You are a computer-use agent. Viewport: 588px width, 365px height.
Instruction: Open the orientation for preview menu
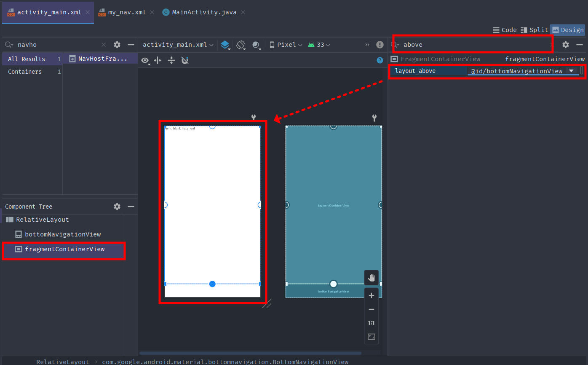coord(241,45)
